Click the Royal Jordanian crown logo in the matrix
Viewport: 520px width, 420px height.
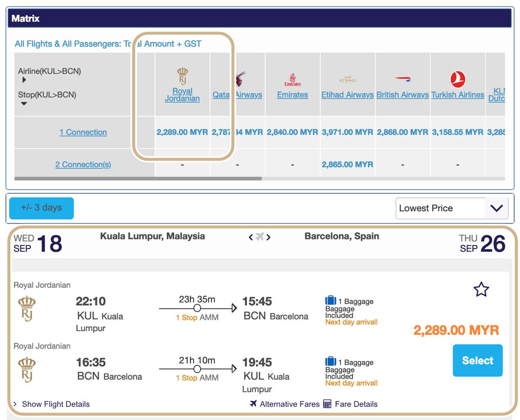(182, 76)
